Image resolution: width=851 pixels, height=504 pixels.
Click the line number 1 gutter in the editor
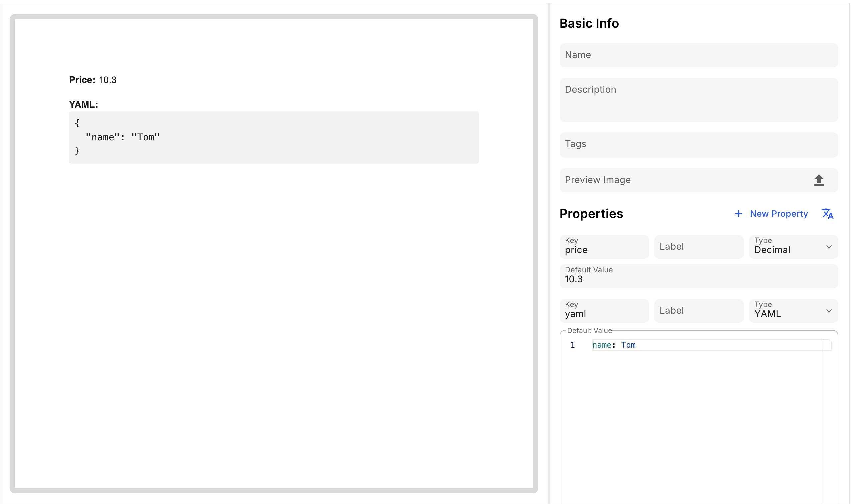573,345
